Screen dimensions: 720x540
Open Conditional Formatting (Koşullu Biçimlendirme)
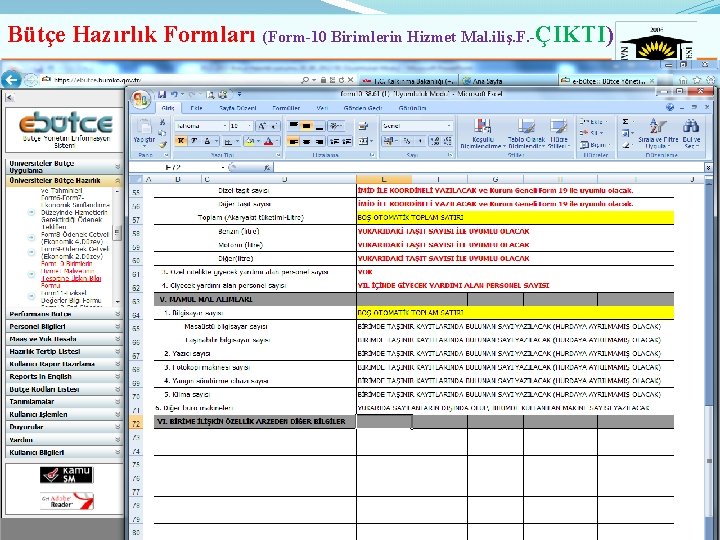click(x=482, y=133)
